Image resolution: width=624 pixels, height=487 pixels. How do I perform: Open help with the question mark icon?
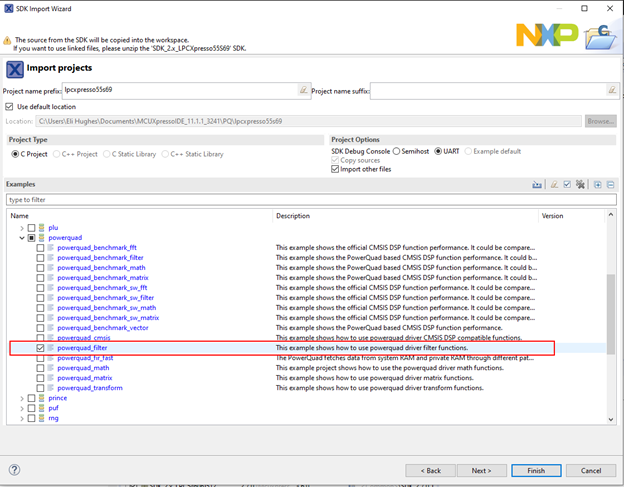14,470
